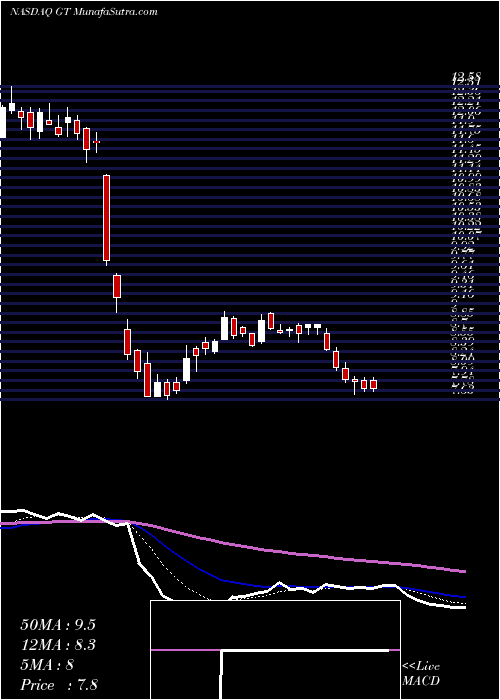Click the <<Live MACD label
Screen dimensions: 500x700
coord(421,674)
